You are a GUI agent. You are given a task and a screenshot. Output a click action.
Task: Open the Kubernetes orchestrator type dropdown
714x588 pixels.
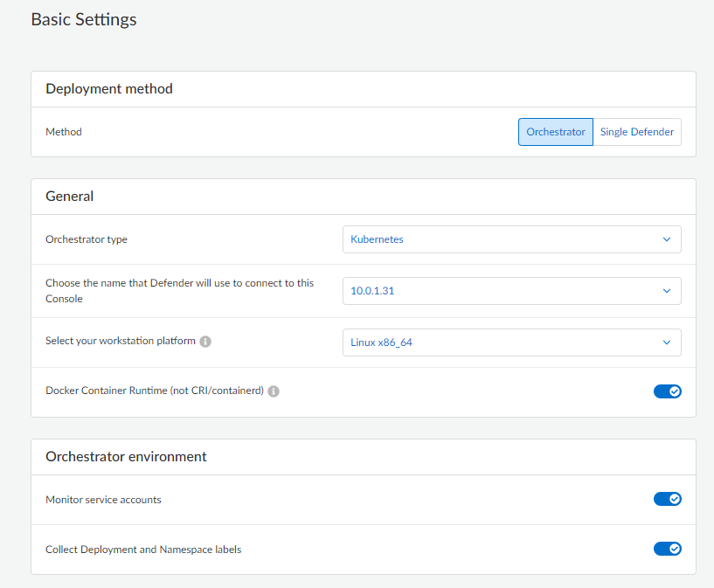(511, 239)
